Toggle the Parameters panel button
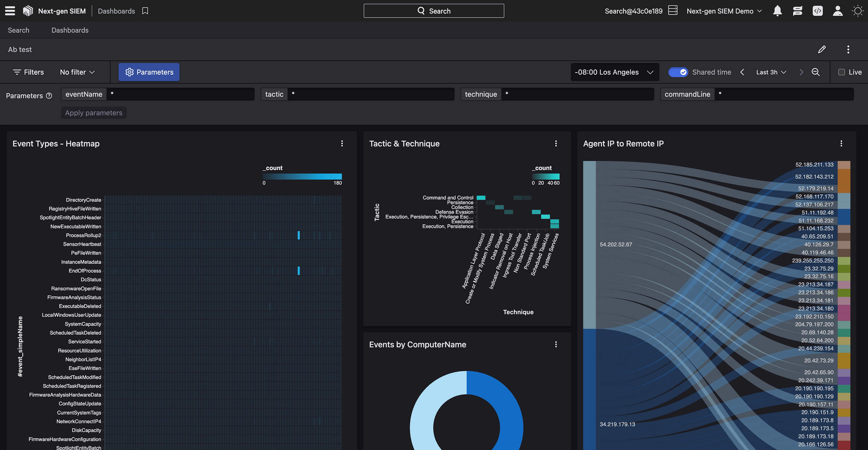The height and width of the screenshot is (450, 868). (x=149, y=72)
